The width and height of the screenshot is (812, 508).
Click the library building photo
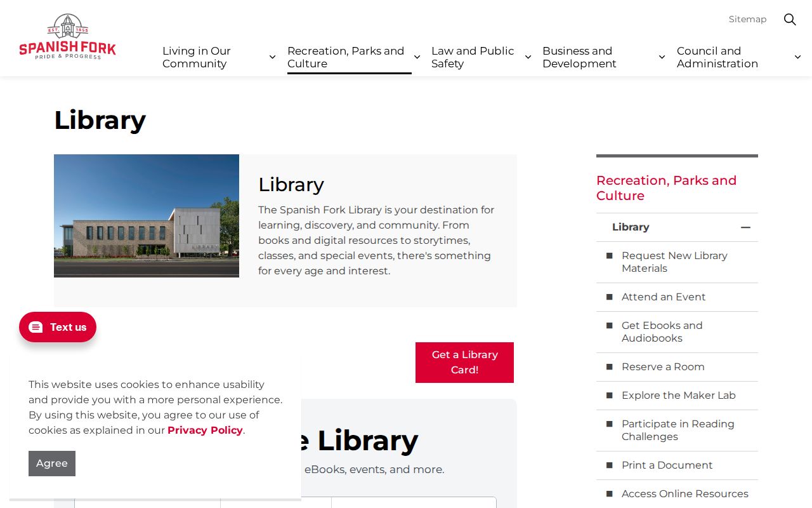coord(147,216)
